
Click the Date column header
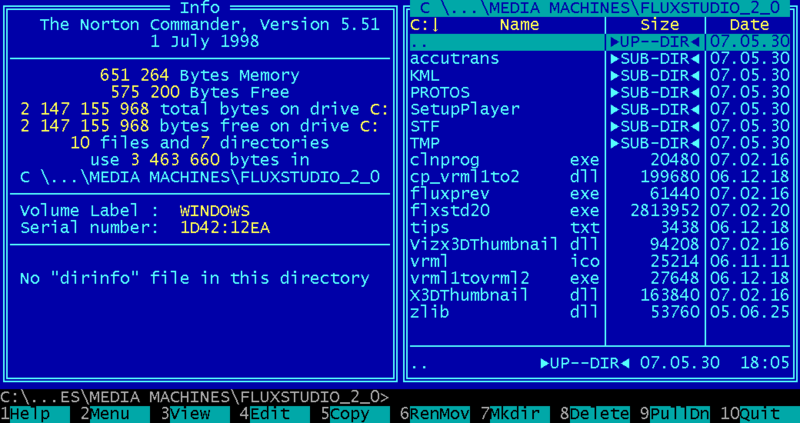pyautogui.click(x=749, y=24)
